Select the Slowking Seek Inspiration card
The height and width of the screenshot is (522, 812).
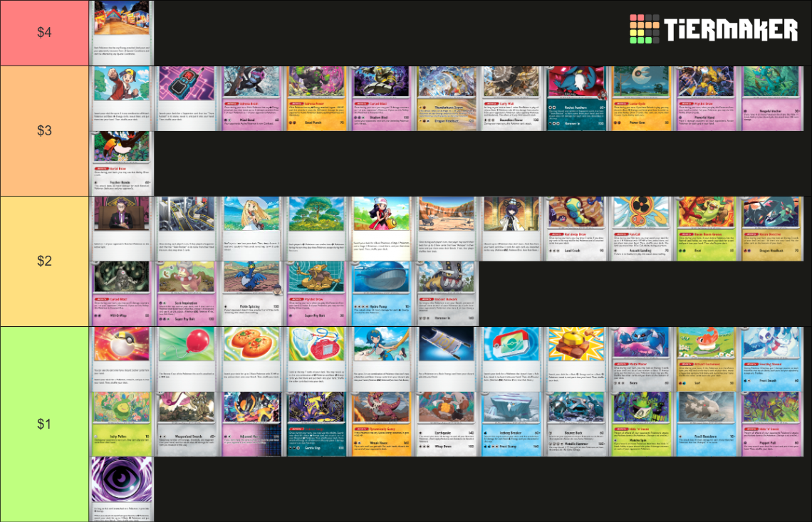tap(187, 293)
